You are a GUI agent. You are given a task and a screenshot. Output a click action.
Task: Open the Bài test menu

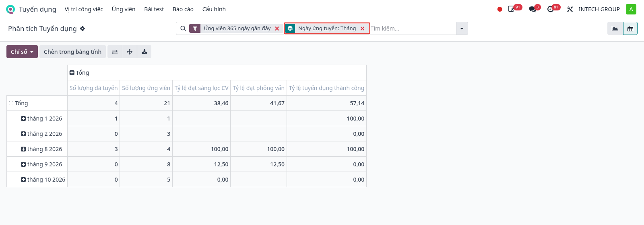pyautogui.click(x=154, y=9)
